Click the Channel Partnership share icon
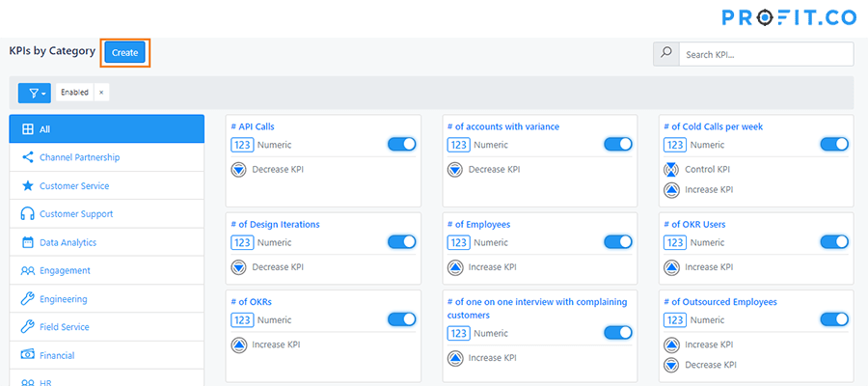 28,157
